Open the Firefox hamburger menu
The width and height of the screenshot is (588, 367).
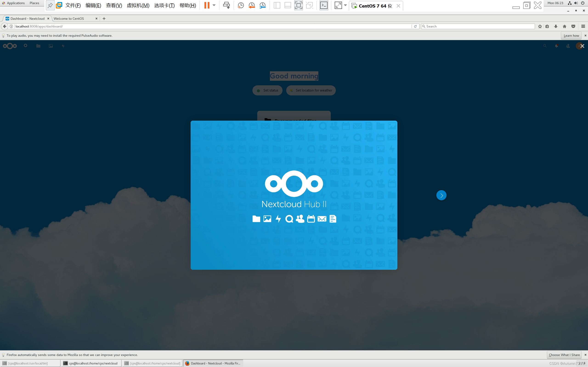coord(583,26)
